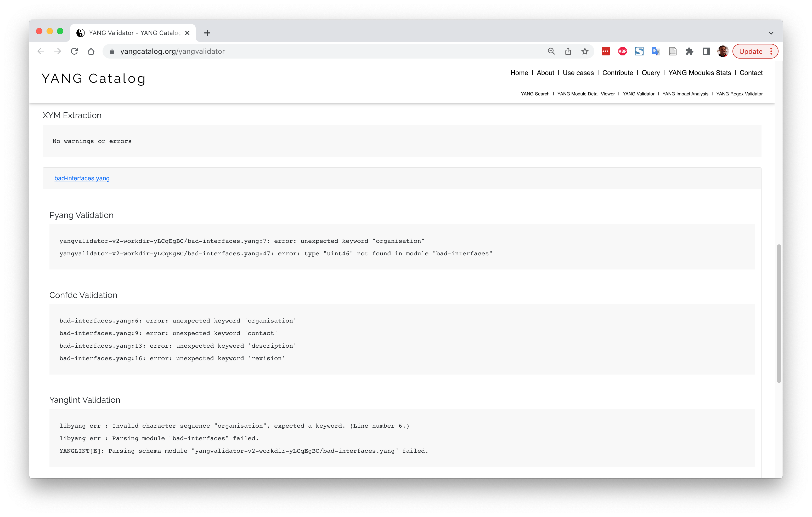Click the browser home icon
Screen dimensions: 812x517
pos(91,51)
